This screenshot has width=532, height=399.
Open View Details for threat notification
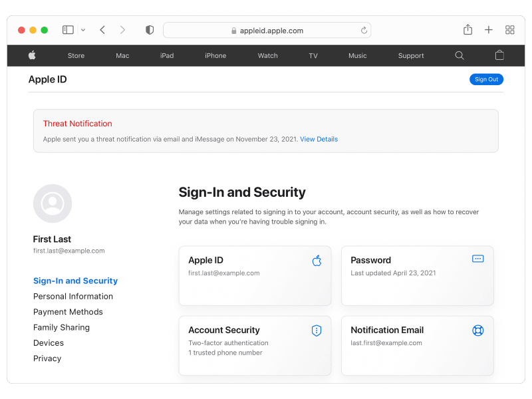pyautogui.click(x=319, y=139)
